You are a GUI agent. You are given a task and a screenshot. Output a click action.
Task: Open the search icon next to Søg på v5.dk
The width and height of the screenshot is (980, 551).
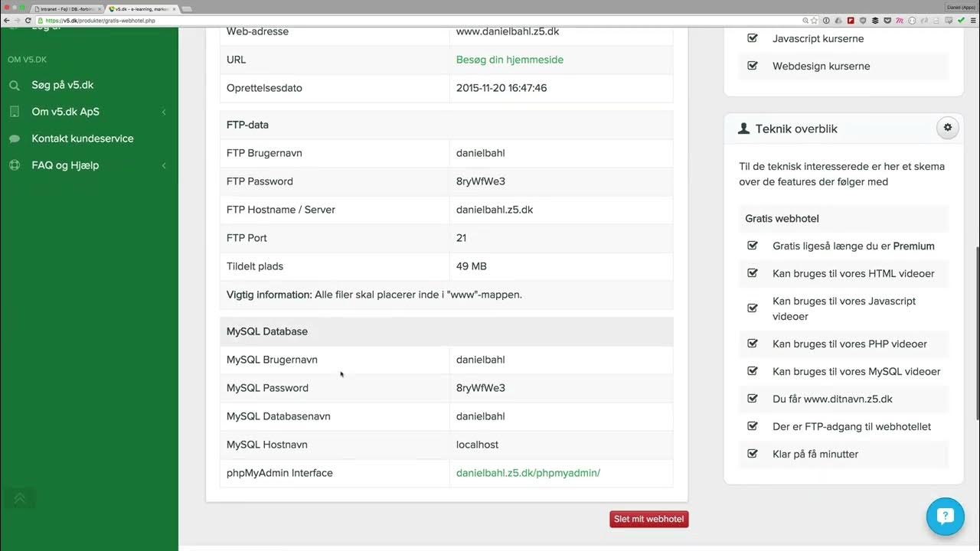[x=14, y=85]
